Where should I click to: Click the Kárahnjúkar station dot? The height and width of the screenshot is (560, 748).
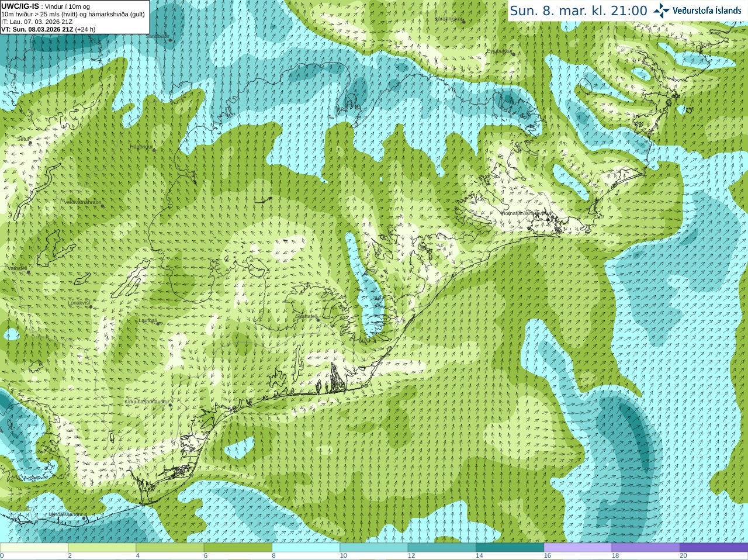tap(463, 22)
